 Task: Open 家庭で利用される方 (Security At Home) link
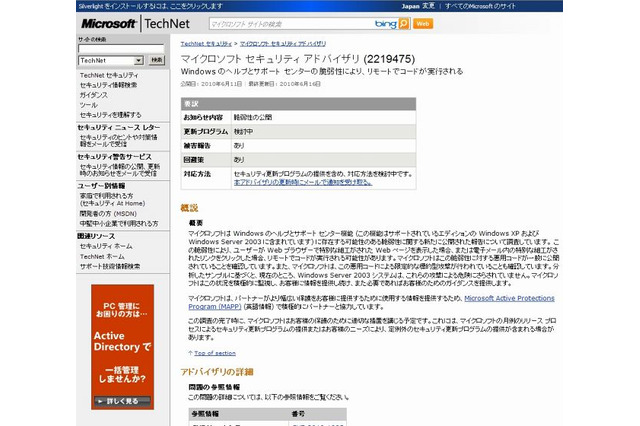tap(112, 200)
